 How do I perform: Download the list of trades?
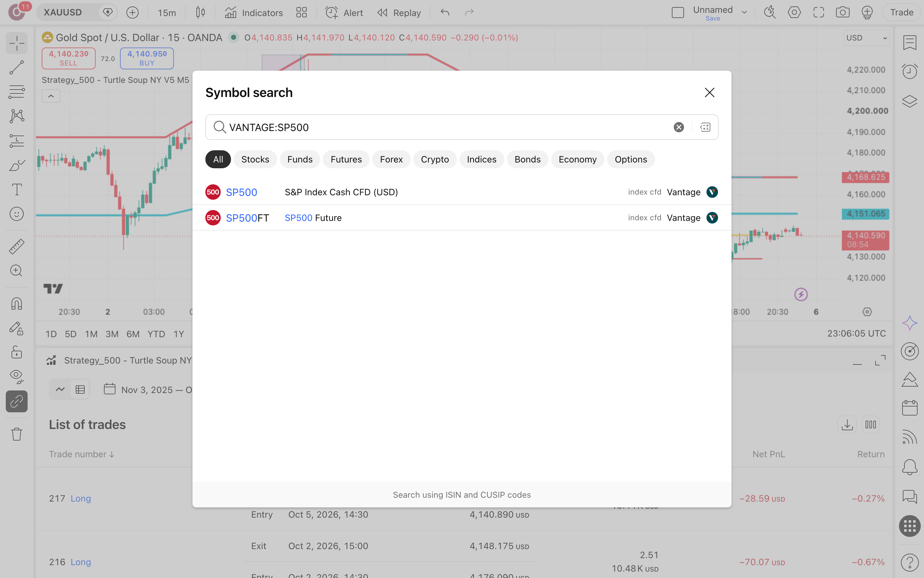[847, 424]
